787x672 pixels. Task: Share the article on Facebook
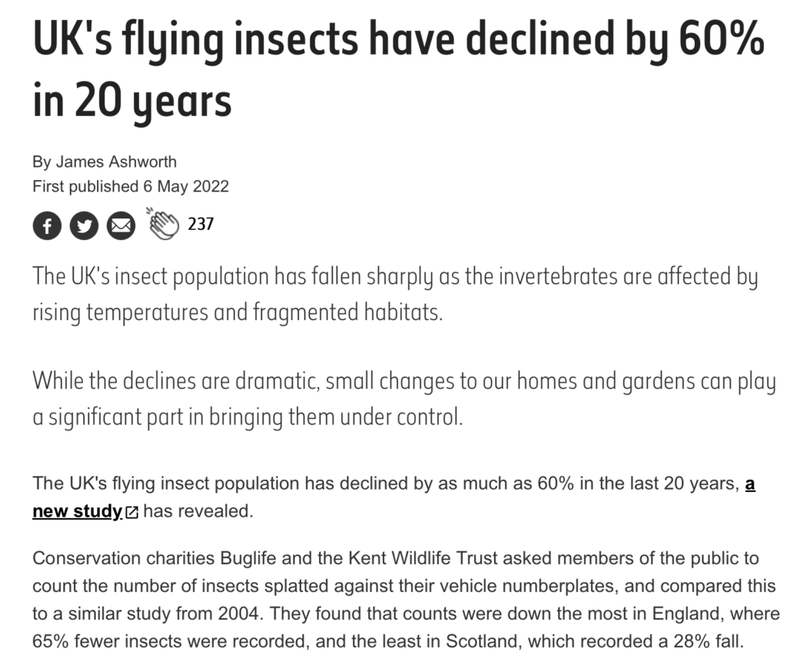click(x=46, y=226)
